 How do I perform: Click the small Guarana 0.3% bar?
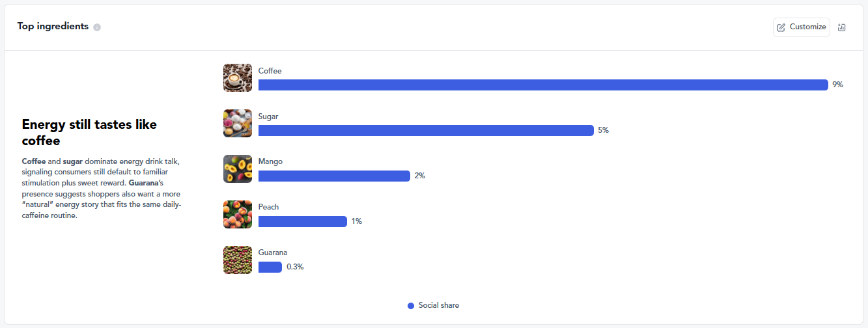(270, 267)
